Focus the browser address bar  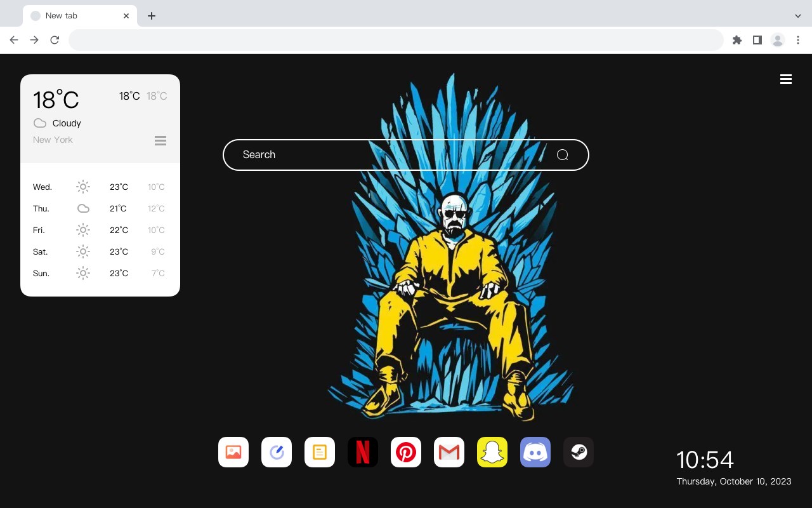point(396,40)
